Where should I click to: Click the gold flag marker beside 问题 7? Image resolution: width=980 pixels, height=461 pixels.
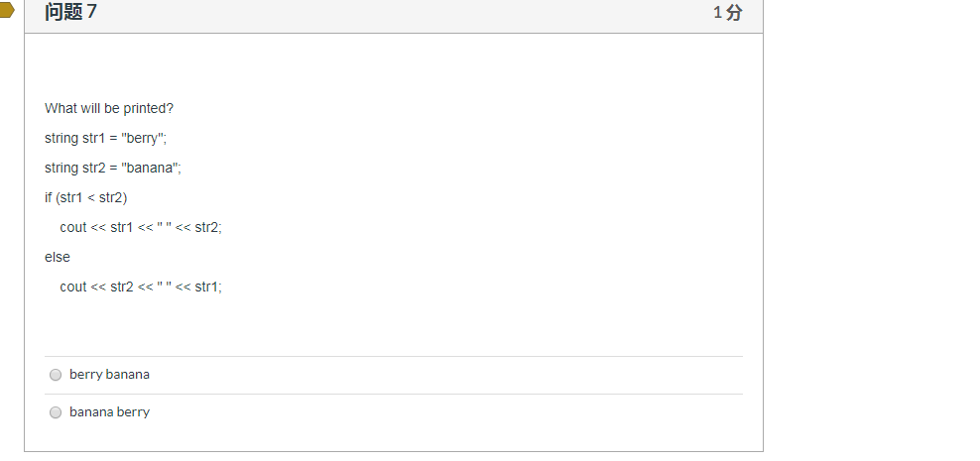[6, 10]
